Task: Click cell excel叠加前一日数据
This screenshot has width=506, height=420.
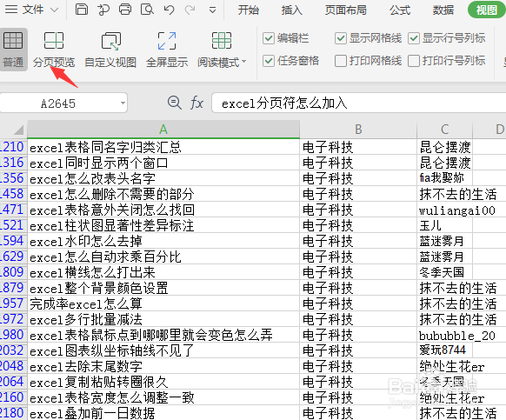Action: point(163,413)
